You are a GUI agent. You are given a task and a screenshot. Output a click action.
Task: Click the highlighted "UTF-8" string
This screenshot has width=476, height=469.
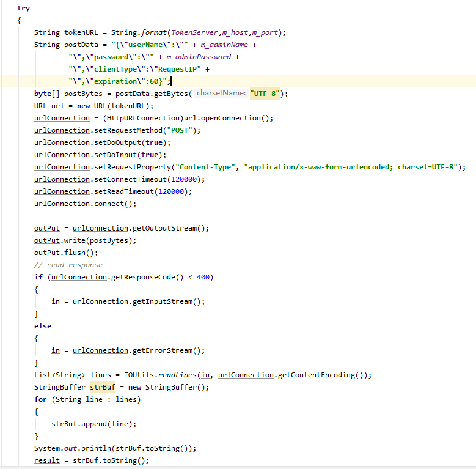(x=265, y=94)
